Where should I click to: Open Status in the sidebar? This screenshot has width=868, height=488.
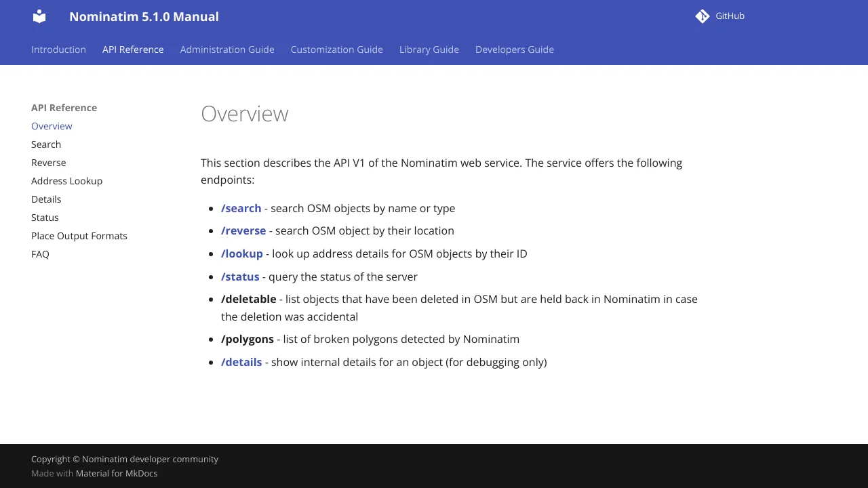coord(45,218)
